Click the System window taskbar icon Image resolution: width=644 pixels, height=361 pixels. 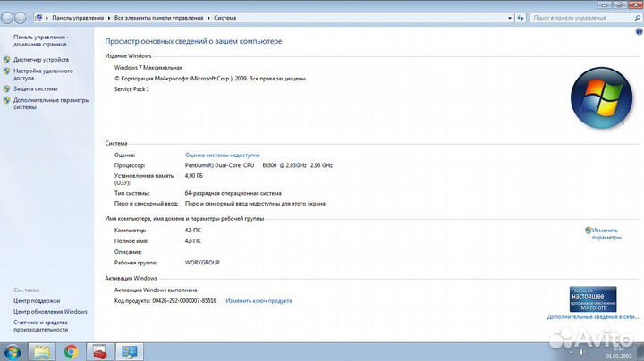tap(129, 351)
